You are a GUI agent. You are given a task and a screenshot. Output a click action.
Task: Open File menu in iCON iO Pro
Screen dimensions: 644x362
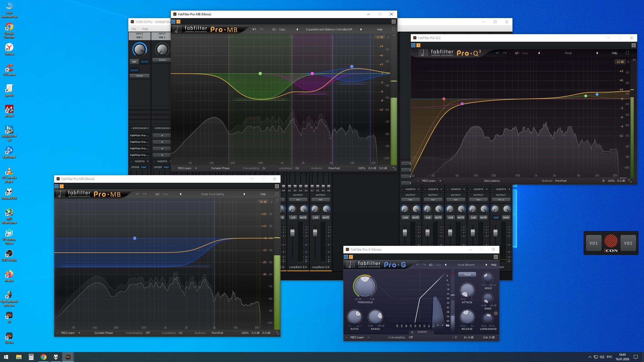pos(134,29)
